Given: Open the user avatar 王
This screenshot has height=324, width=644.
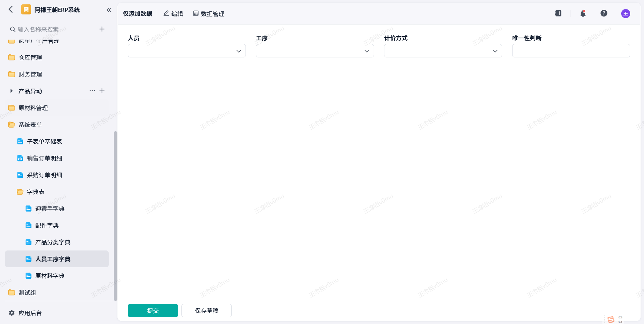Looking at the screenshot, I should click(x=626, y=13).
